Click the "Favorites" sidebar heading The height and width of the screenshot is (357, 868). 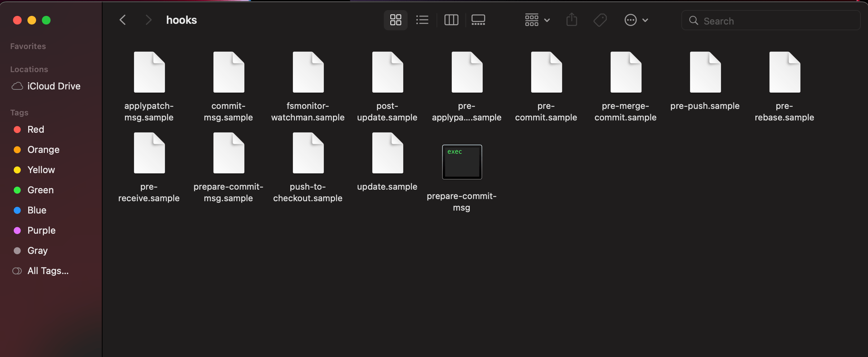click(28, 46)
